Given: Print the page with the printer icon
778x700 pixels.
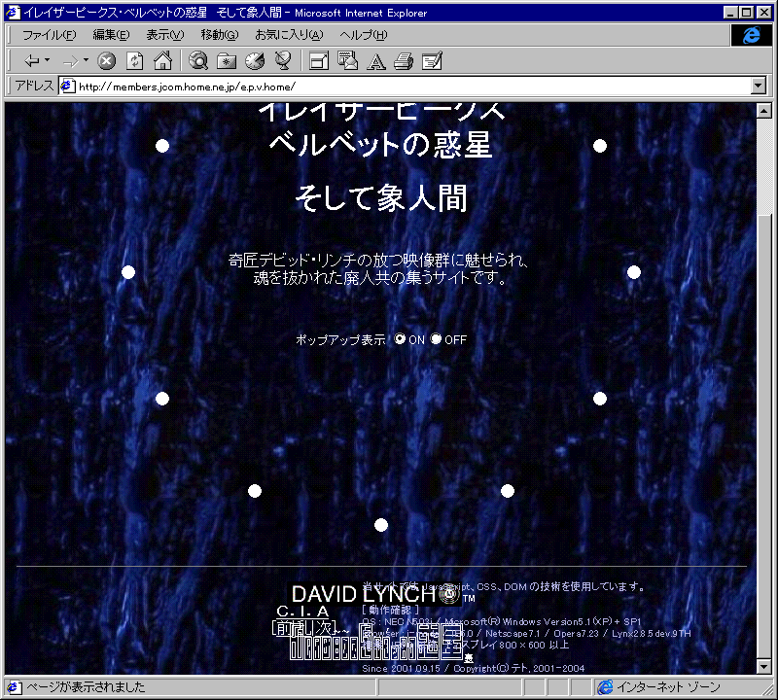Looking at the screenshot, I should pos(404,61).
